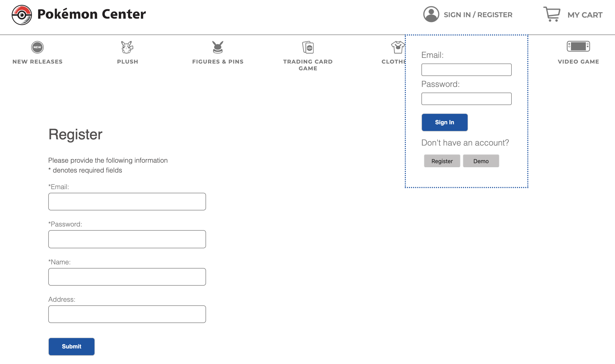This screenshot has width=615, height=364.
Task: Open the NEW RELEASES menu label
Action: (37, 62)
